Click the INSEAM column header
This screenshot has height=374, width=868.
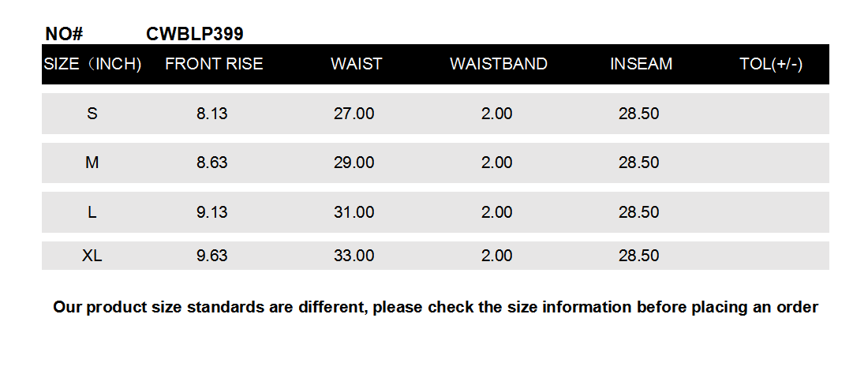point(641,65)
